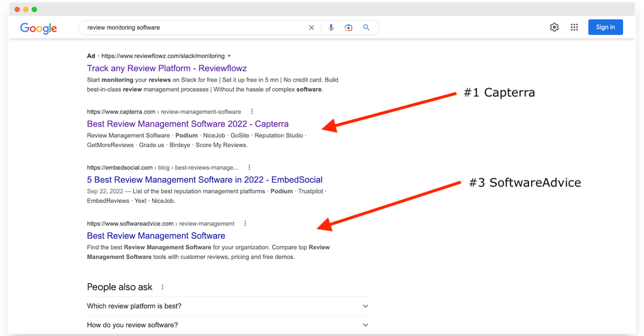Expand the Reviewflowz ad URL dropdown arrow
This screenshot has width=644, height=336.
point(229,56)
